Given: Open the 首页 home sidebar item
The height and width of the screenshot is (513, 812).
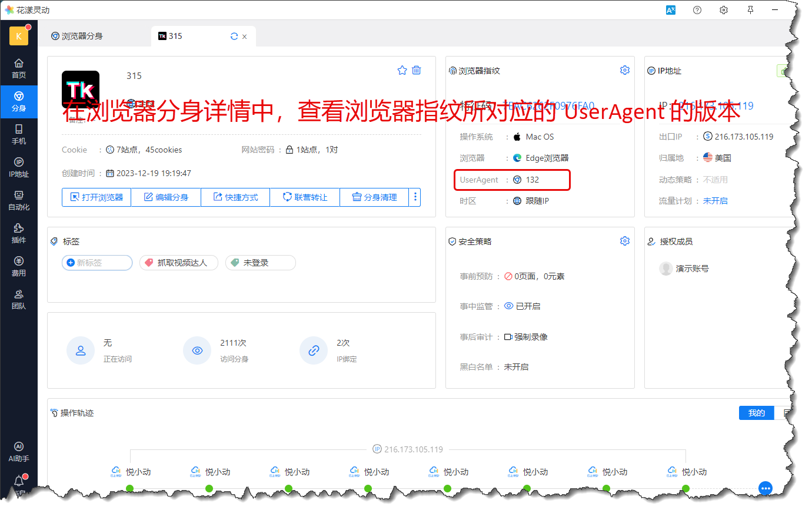Looking at the screenshot, I should pyautogui.click(x=19, y=69).
